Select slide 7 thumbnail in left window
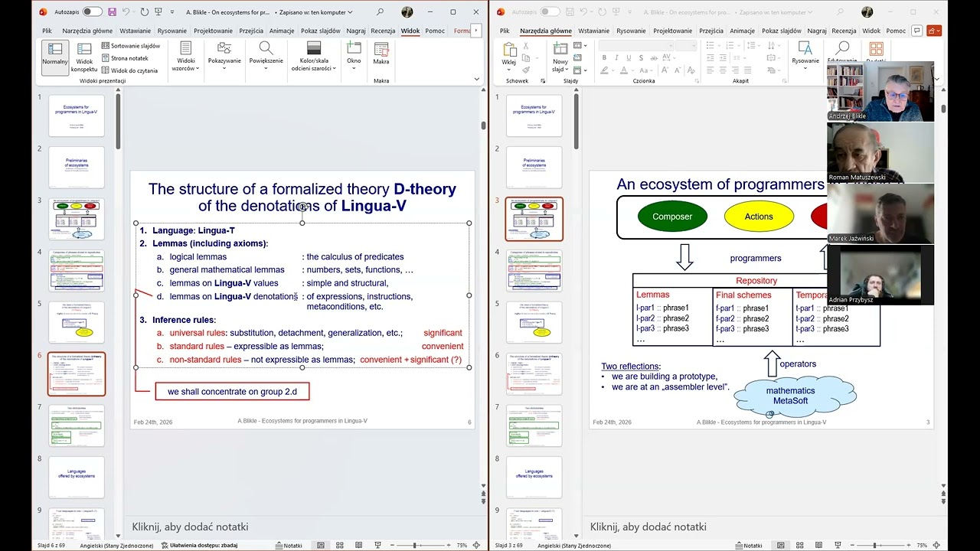980x551 pixels. [x=76, y=425]
